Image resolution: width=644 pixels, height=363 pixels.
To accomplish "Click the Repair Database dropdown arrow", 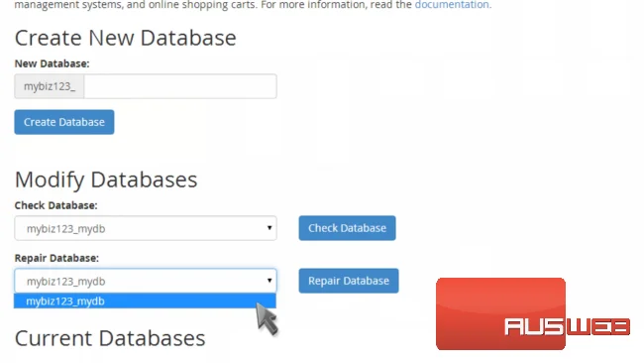I will (x=269, y=281).
